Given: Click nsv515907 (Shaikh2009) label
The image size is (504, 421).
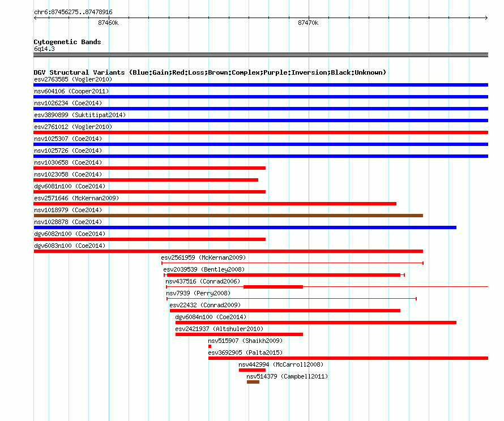Looking at the screenshot, I should point(245,341).
